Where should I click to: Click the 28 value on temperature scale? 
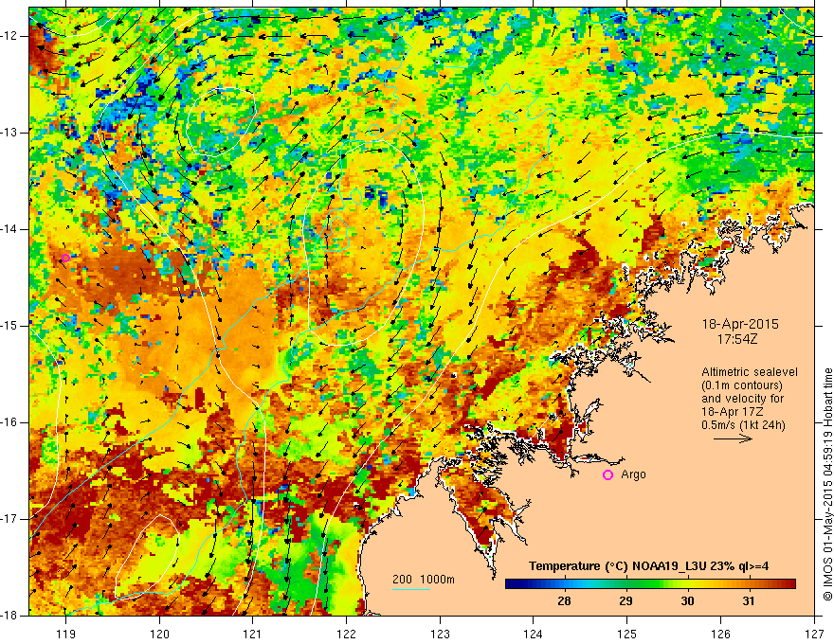564,601
